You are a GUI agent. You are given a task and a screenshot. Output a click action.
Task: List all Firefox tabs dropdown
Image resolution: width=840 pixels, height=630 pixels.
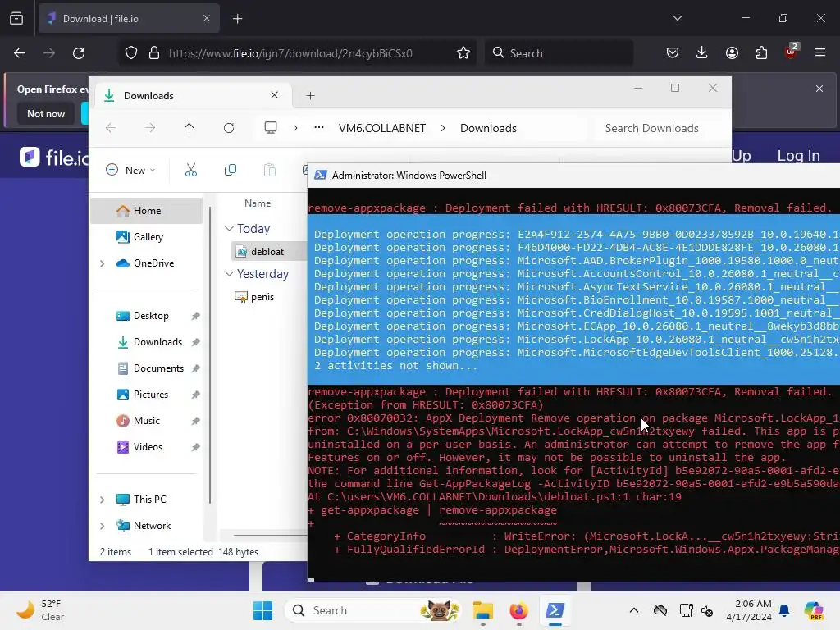677,18
